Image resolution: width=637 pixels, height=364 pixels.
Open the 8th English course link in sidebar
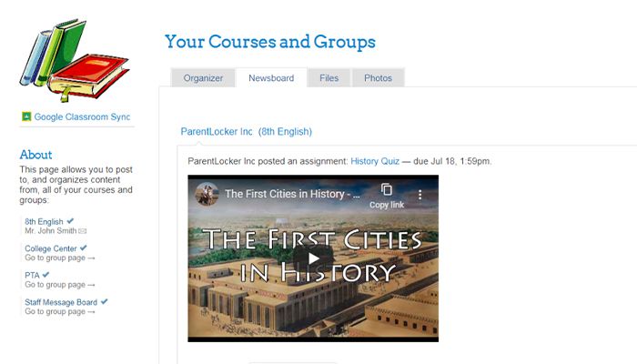pos(44,222)
